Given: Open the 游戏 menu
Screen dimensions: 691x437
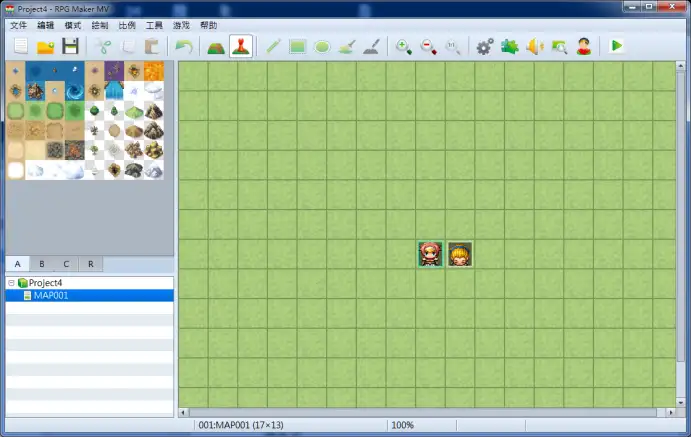Looking at the screenshot, I should pos(181,26).
